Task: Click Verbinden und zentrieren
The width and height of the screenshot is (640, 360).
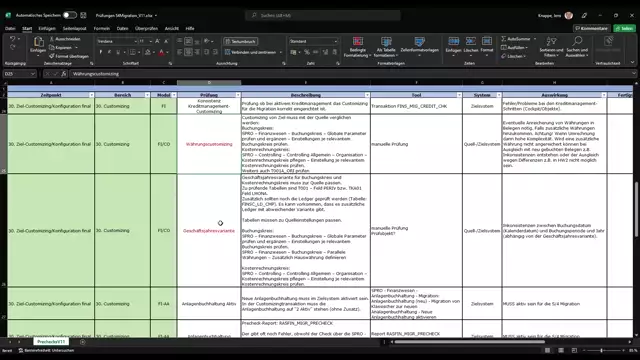Action: [251, 52]
